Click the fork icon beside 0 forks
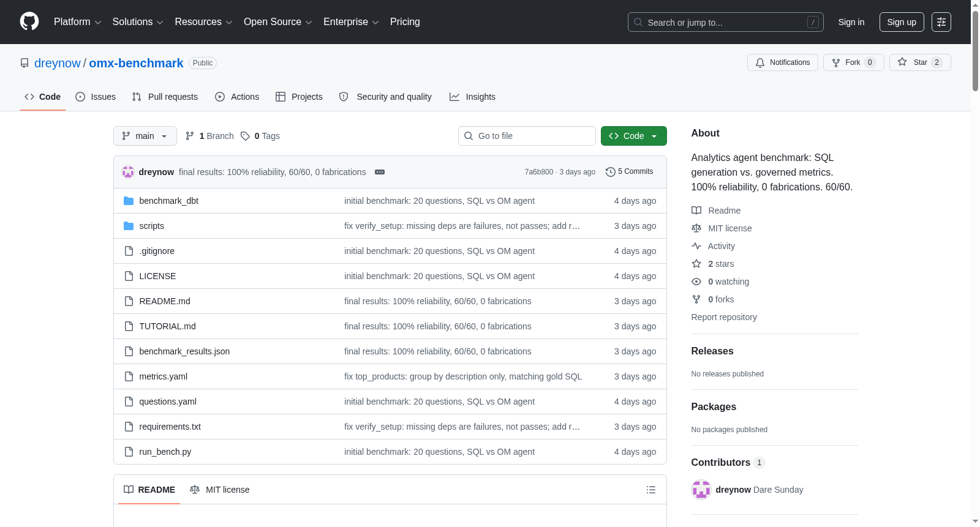Image resolution: width=980 pixels, height=527 pixels. [x=696, y=299]
